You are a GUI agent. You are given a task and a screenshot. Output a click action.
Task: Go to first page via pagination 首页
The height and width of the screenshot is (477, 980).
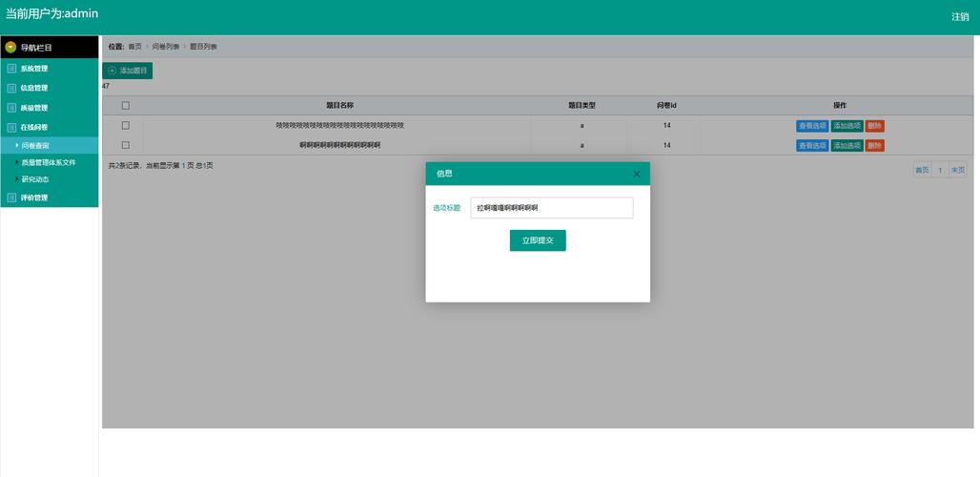[922, 170]
